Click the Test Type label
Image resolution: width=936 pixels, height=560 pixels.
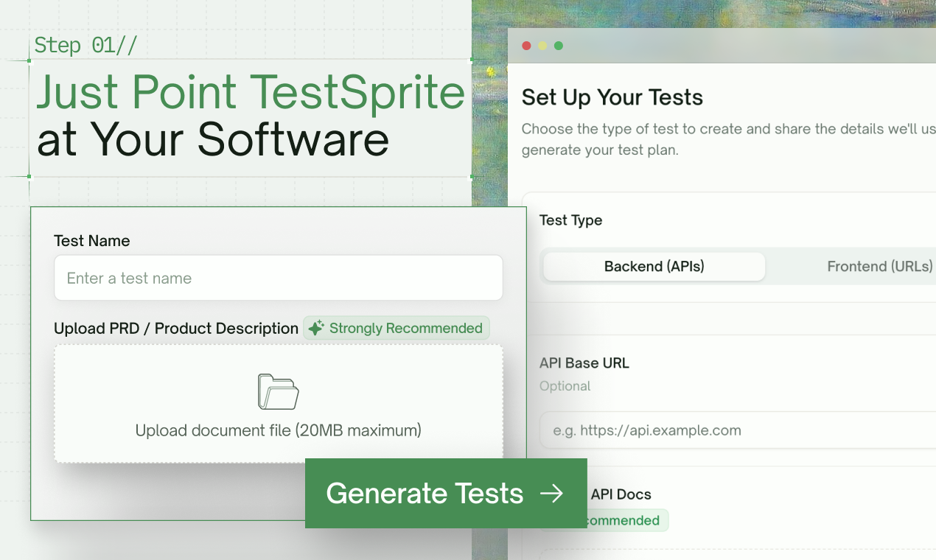(570, 220)
